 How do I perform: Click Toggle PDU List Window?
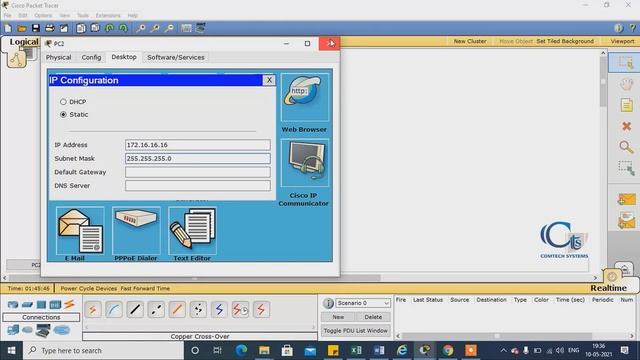(356, 331)
